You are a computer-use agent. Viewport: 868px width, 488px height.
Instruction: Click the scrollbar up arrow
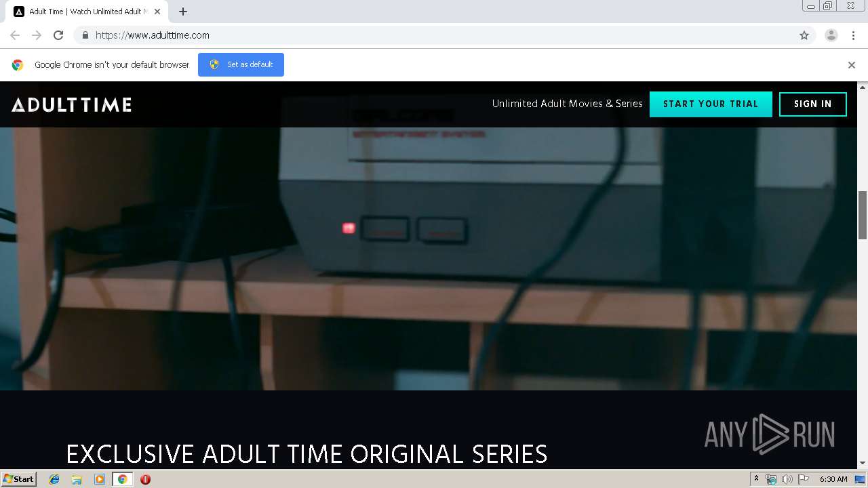tap(863, 87)
